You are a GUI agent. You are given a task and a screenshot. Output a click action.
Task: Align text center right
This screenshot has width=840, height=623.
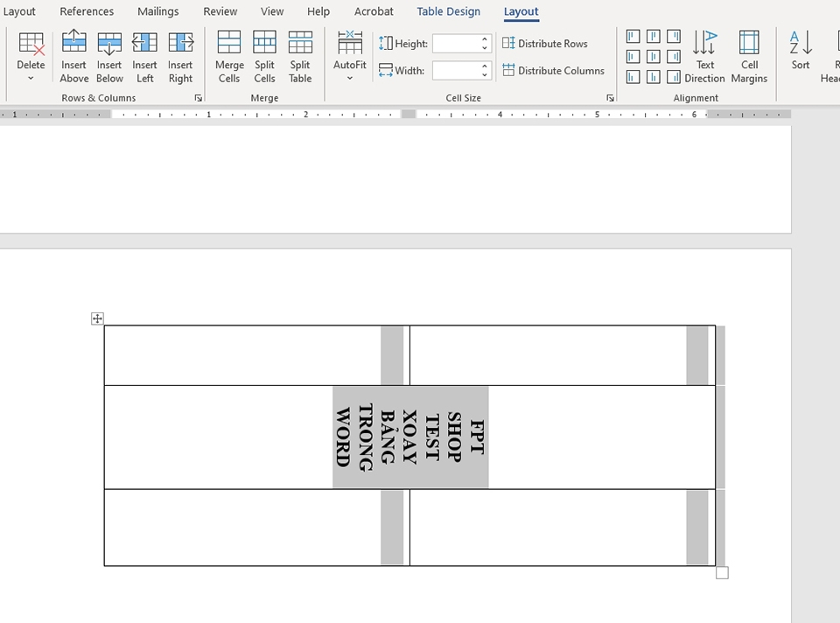[x=674, y=57]
